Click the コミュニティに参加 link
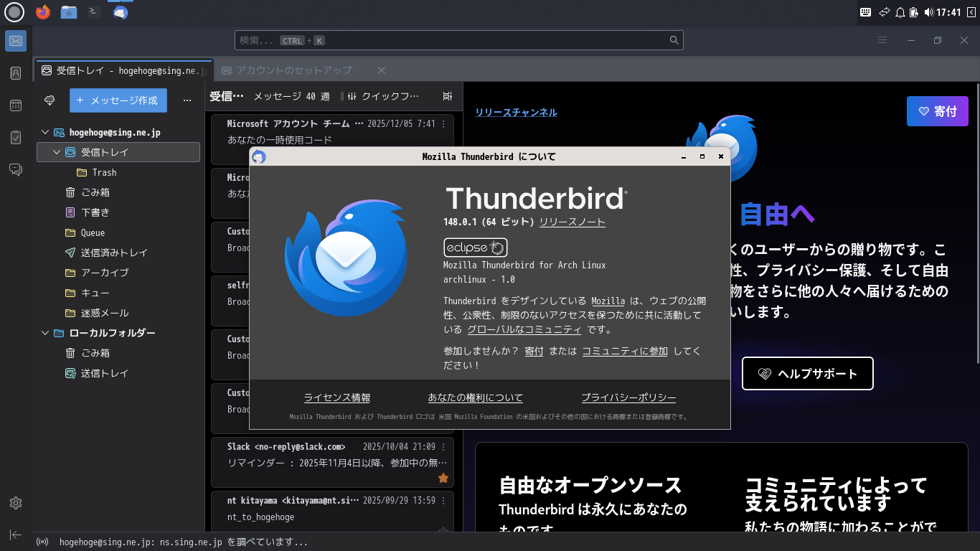Screen dimensions: 980x551 [625, 351]
